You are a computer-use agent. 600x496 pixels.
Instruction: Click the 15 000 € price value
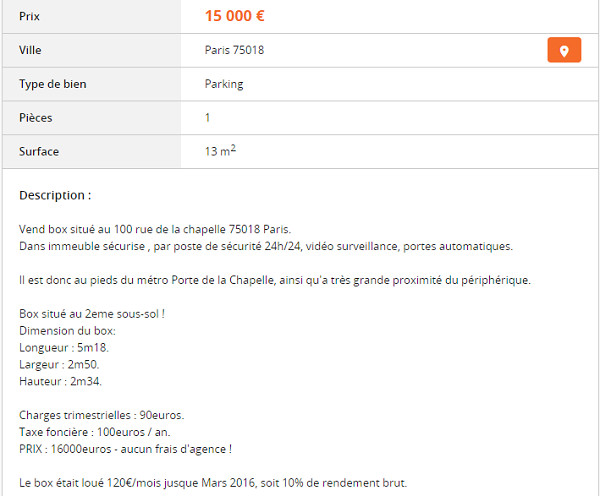click(x=235, y=16)
